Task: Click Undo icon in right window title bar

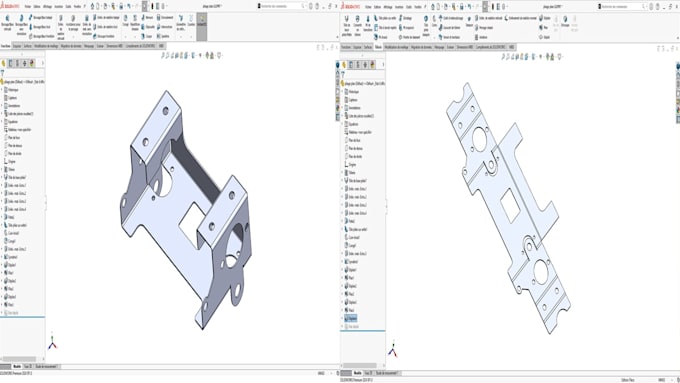Action: pyautogui.click(x=469, y=7)
